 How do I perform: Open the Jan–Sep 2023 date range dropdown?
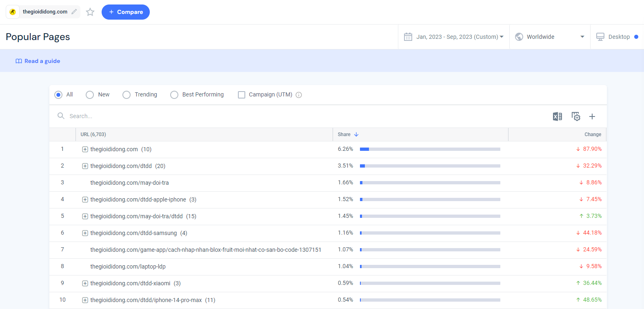click(460, 37)
